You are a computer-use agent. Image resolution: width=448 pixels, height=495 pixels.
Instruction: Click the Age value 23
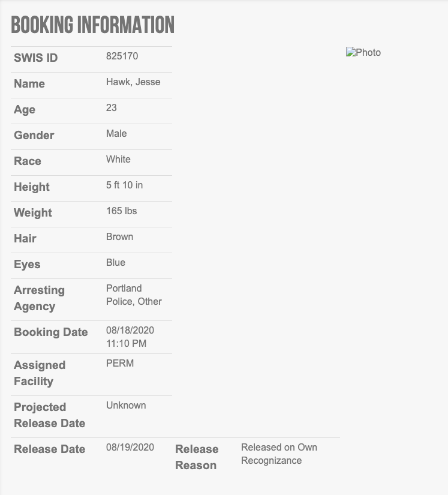coord(112,108)
